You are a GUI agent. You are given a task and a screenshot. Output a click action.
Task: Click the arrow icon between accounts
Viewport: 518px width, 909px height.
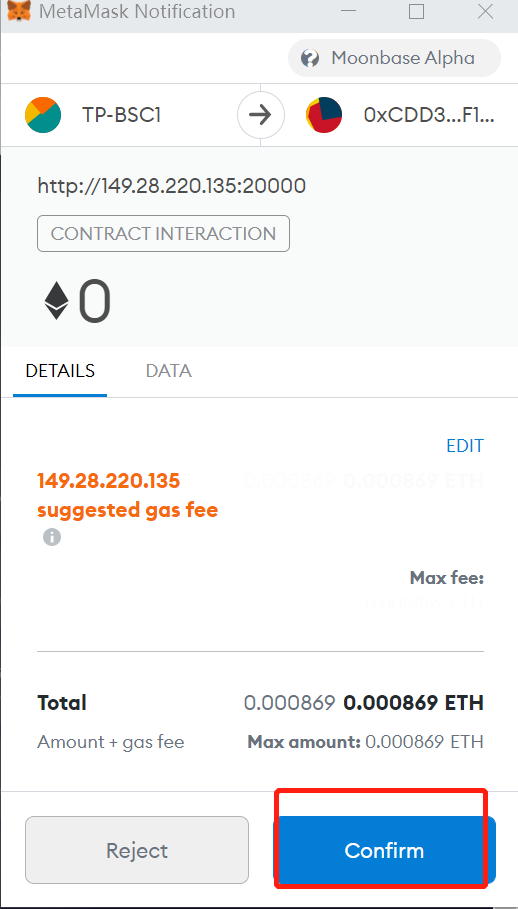click(261, 115)
